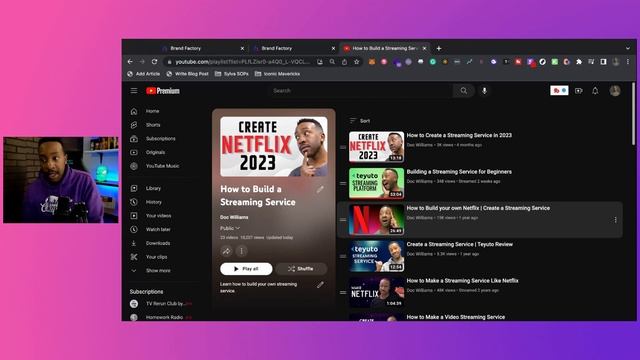This screenshot has width=640, height=360.
Task: Click the YouTube URL address bar
Action: tap(243, 62)
